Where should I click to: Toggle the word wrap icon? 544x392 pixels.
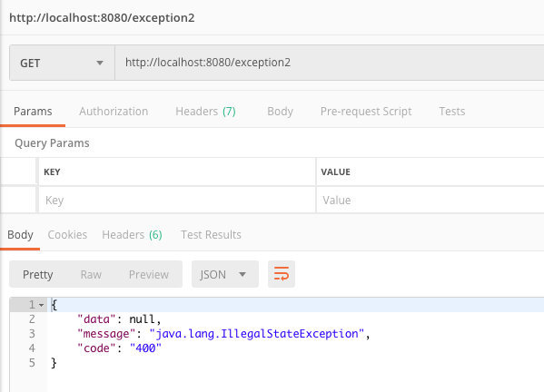coord(282,274)
